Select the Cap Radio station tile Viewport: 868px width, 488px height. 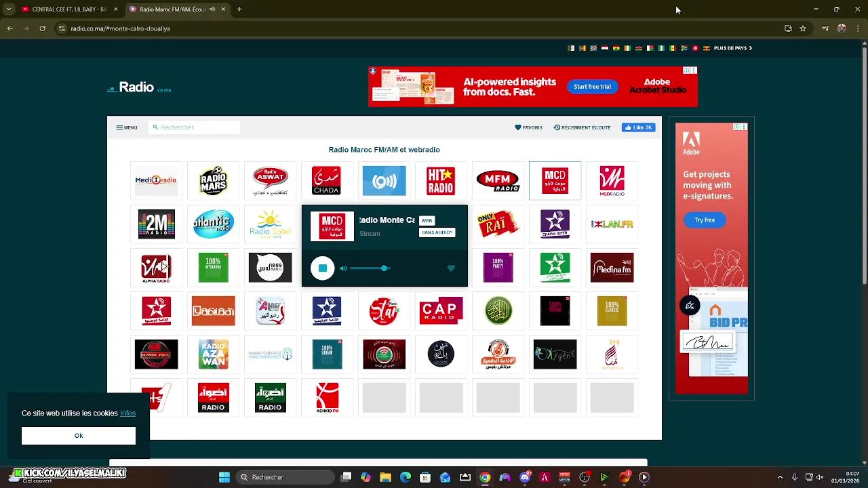coord(441,311)
